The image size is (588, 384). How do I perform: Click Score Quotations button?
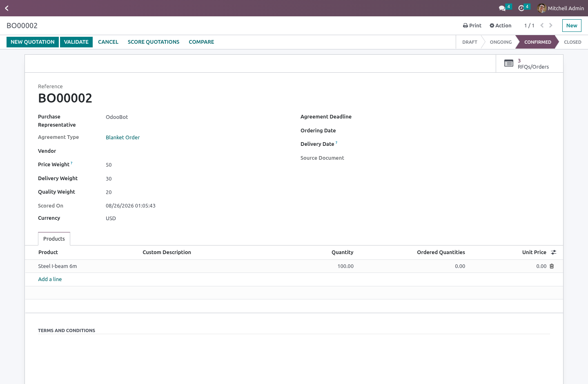[154, 42]
